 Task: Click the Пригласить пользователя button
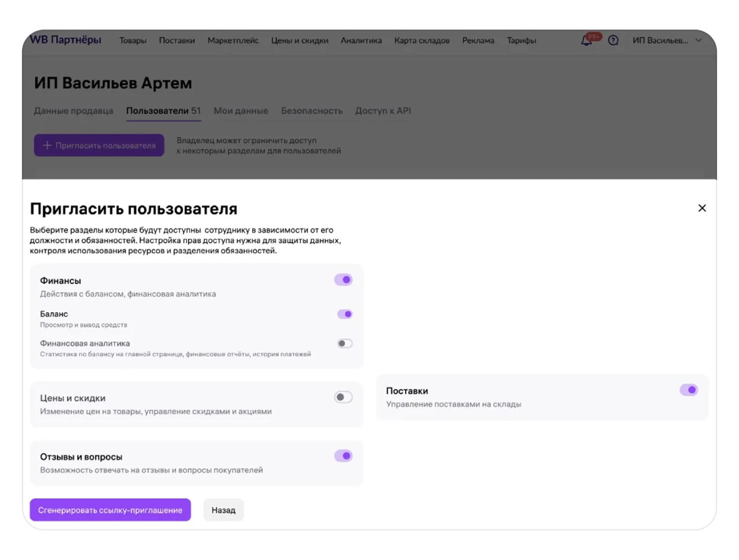(x=99, y=145)
